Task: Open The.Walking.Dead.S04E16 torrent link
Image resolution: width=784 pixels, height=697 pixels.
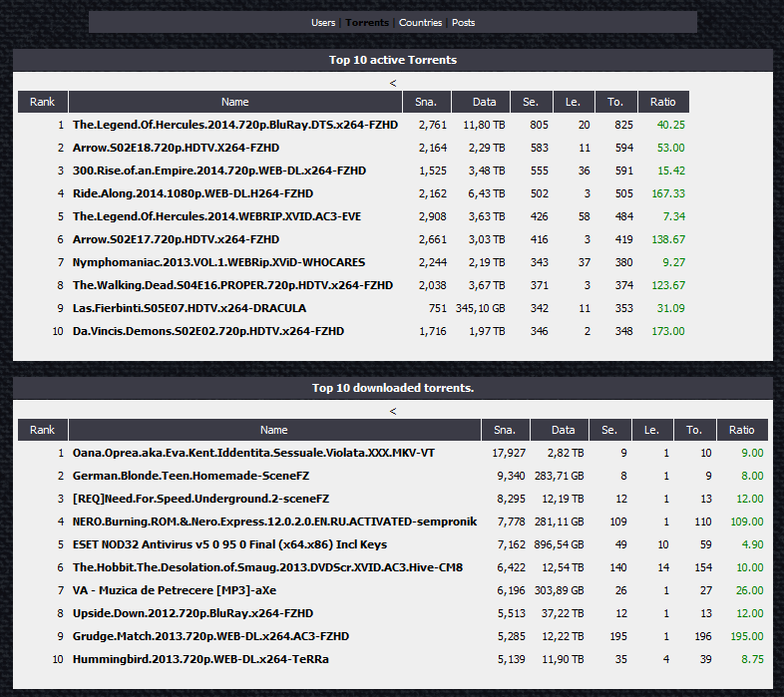Action: tap(232, 285)
